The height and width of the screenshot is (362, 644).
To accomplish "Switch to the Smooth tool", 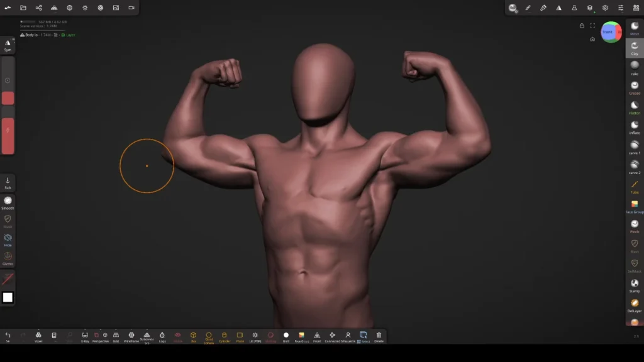I will point(8,201).
